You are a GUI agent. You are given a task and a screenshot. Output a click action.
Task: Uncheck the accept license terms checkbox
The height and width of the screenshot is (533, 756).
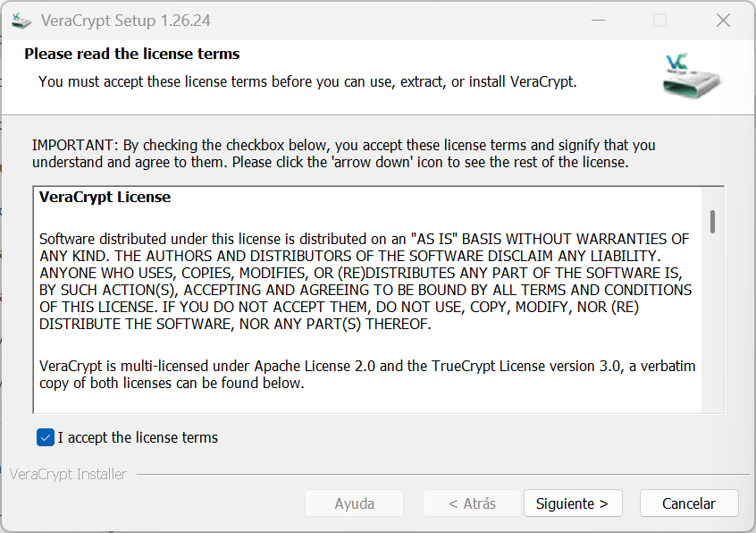[x=46, y=437]
